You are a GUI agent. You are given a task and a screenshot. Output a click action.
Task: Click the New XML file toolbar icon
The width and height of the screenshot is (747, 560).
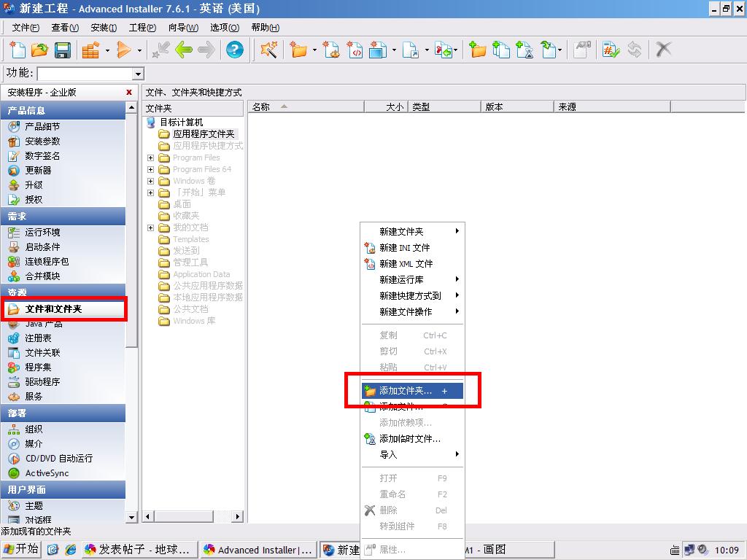(355, 50)
